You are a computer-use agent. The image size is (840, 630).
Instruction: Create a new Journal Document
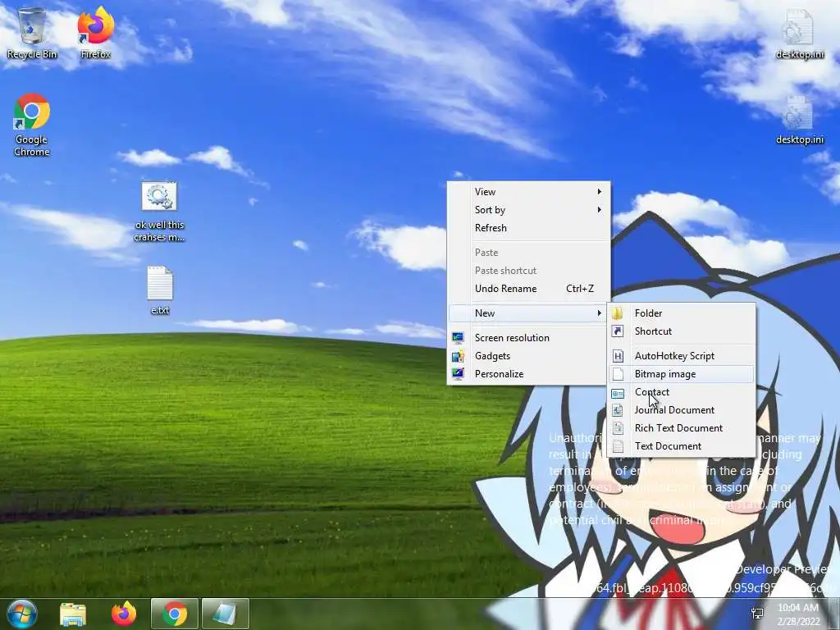682,410
